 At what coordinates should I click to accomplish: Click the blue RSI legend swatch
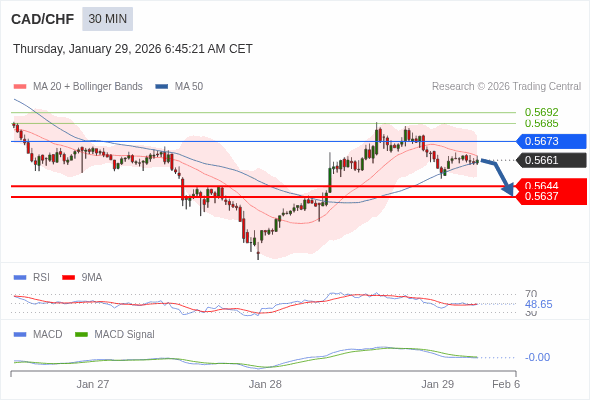[x=20, y=278]
